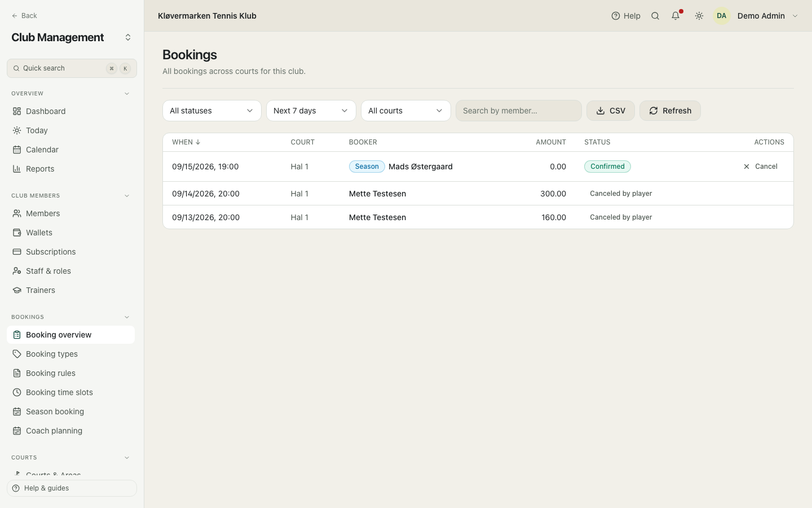The width and height of the screenshot is (812, 508).
Task: Click the Wallets icon in sidebar
Action: point(17,233)
